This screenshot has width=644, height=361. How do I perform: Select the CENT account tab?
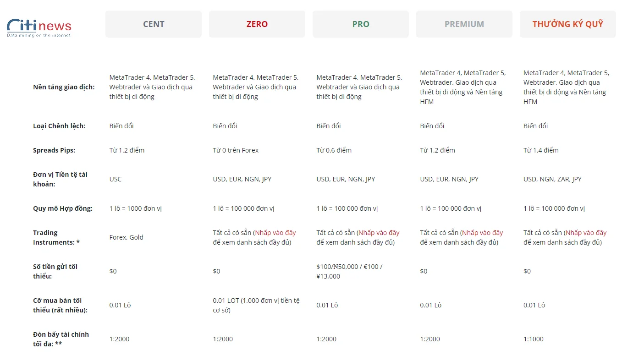coord(154,24)
